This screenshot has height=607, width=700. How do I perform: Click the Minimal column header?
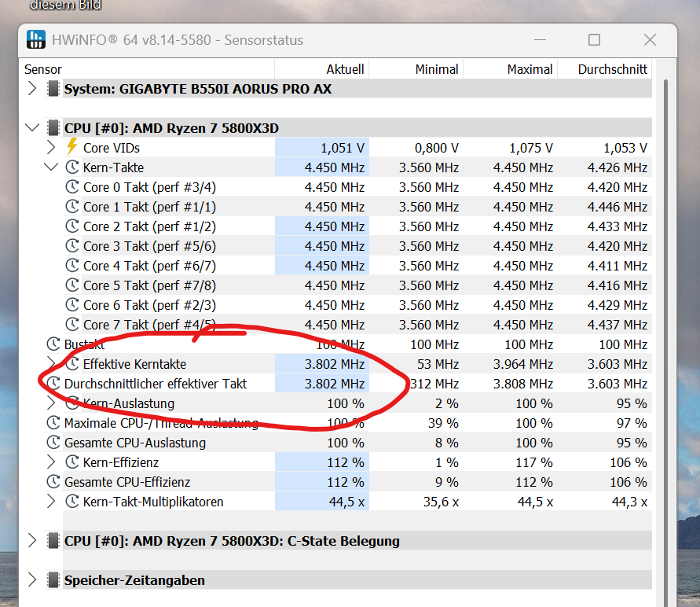point(416,69)
